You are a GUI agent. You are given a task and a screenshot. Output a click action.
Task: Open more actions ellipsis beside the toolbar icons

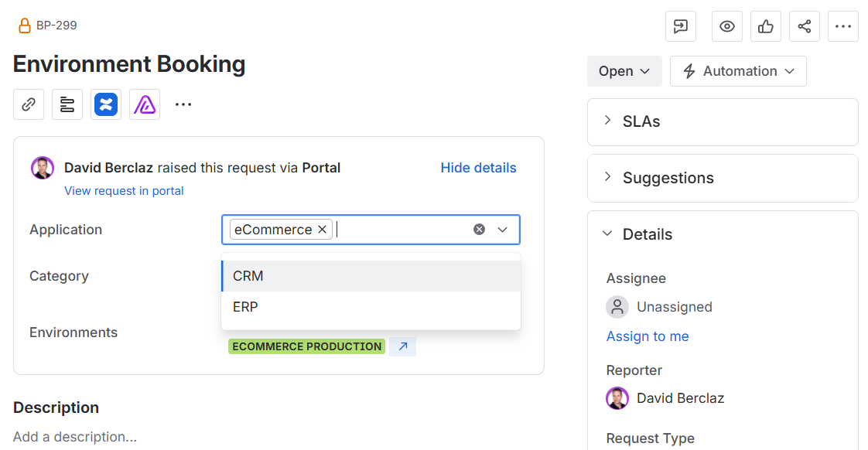[183, 104]
